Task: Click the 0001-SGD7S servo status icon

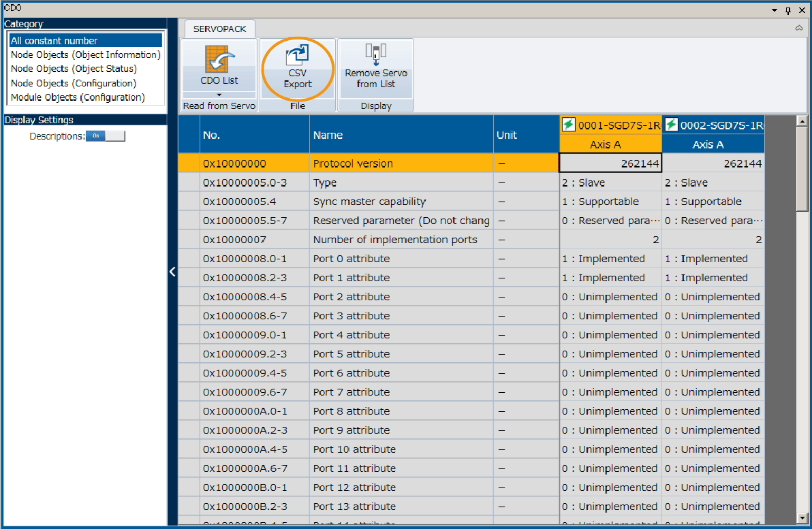Action: click(x=568, y=125)
